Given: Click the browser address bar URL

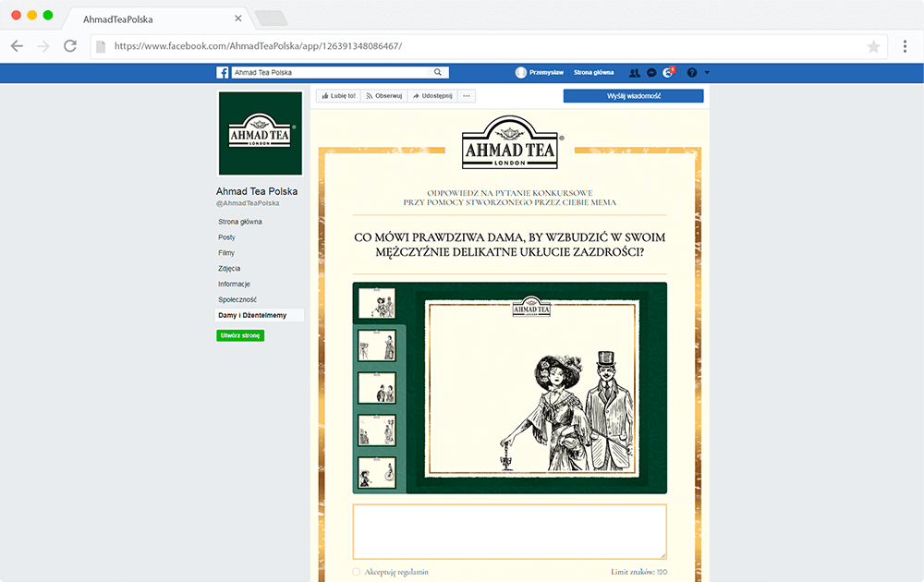Looking at the screenshot, I should (258, 46).
